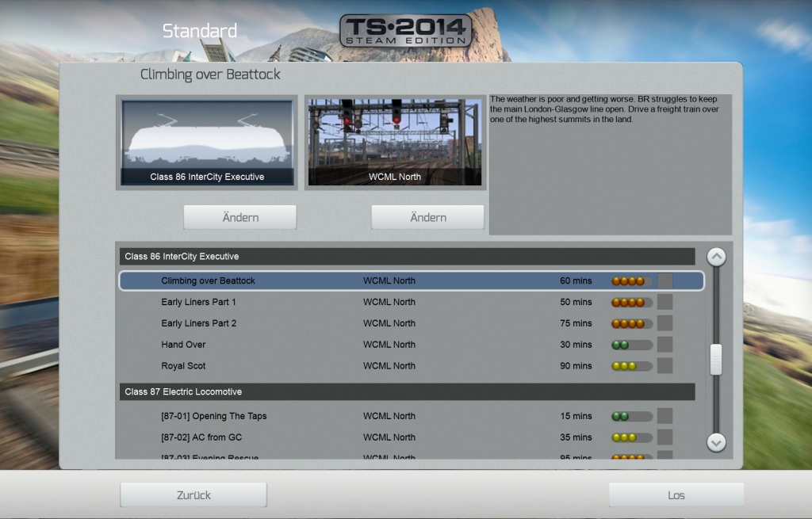This screenshot has width=812, height=519.
Task: Click the TS 2014 Steam Edition logo
Action: 405,31
